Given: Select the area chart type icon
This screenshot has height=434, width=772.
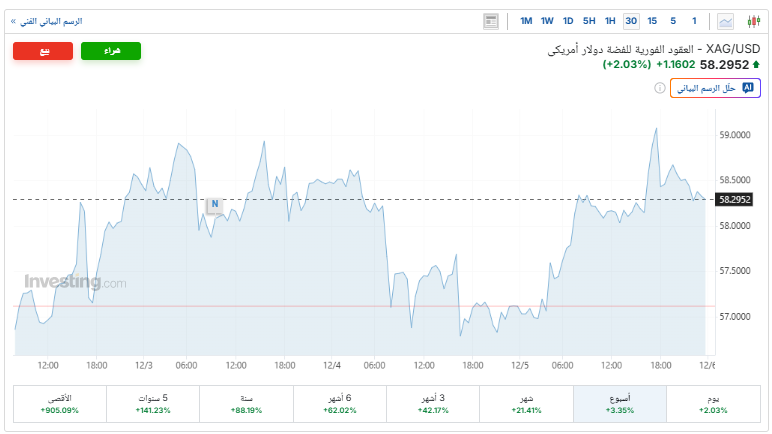Looking at the screenshot, I should click(725, 21).
